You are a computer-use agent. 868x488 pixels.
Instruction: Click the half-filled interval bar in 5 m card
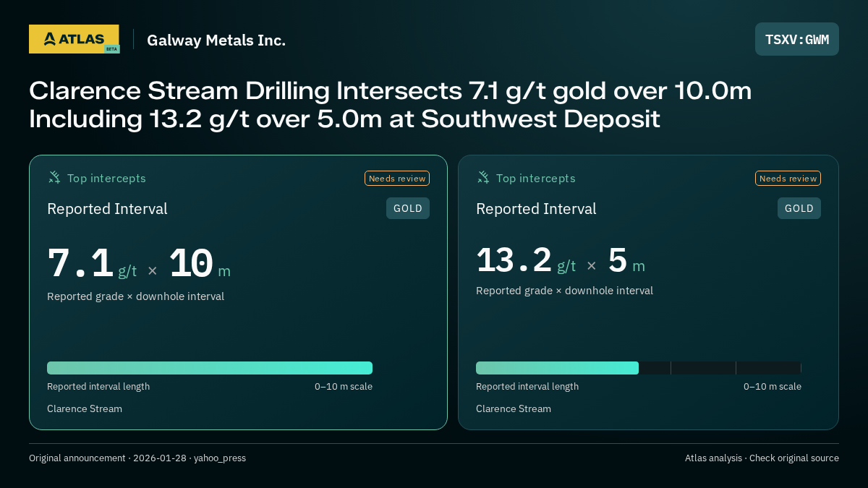point(639,368)
